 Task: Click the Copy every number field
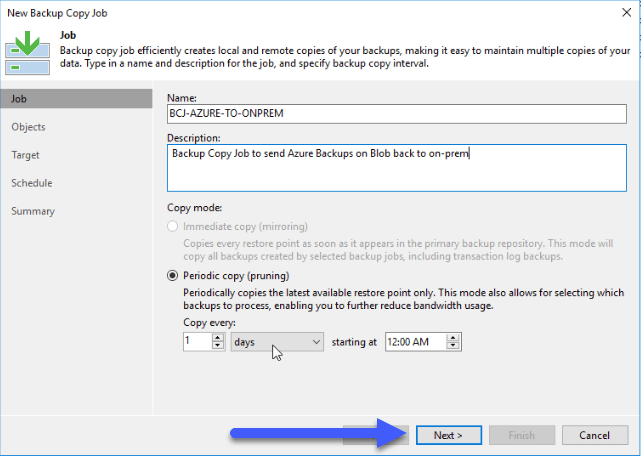[x=197, y=341]
